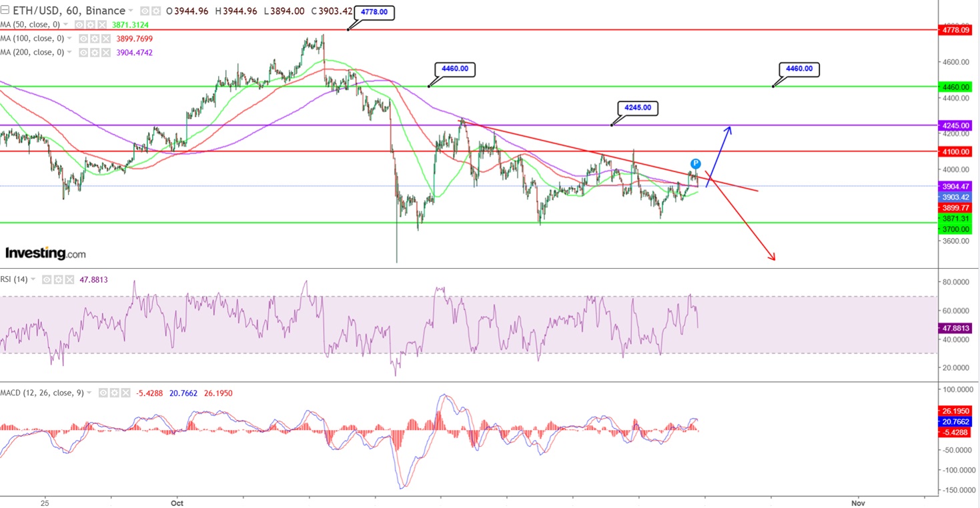Click the 3700.00 green support axis label
The height and width of the screenshot is (508, 980).
click(x=955, y=229)
